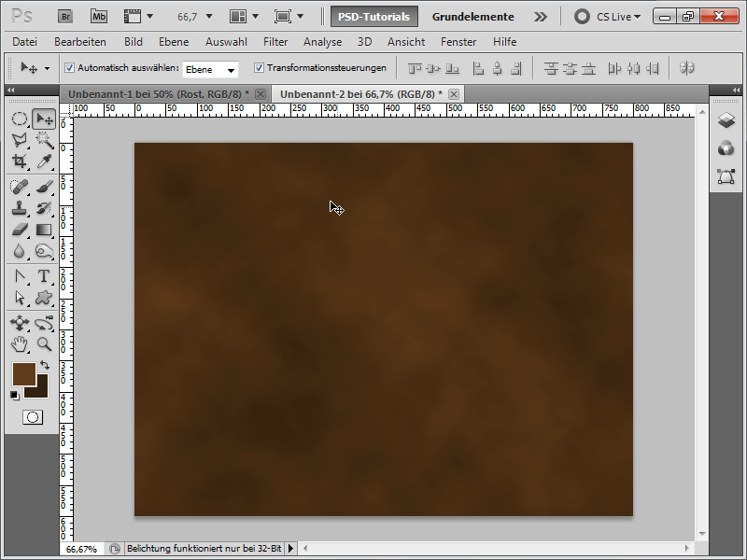Open the Fenster menu
This screenshot has width=747, height=560.
pos(458,42)
